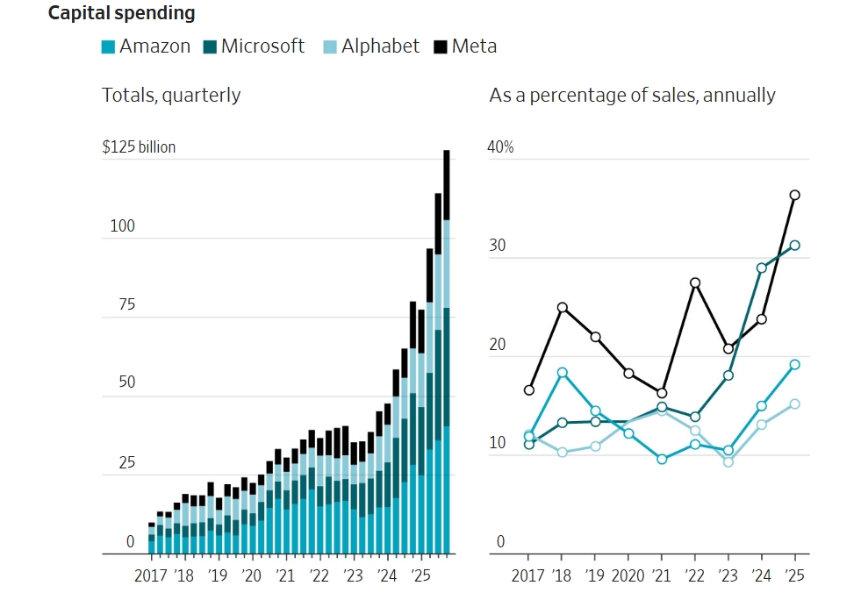
Task: Click the Amazon legend color swatch
Action: (x=108, y=47)
